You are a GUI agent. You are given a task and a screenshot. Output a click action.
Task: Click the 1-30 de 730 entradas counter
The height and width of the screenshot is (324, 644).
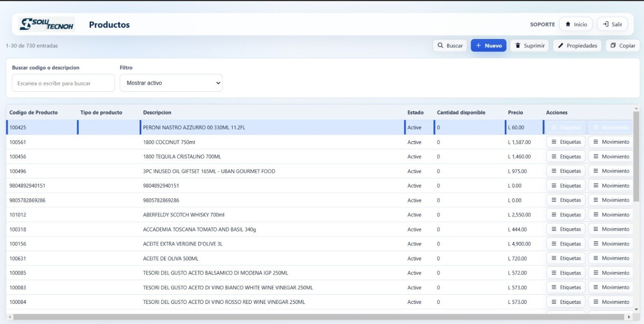pos(32,46)
